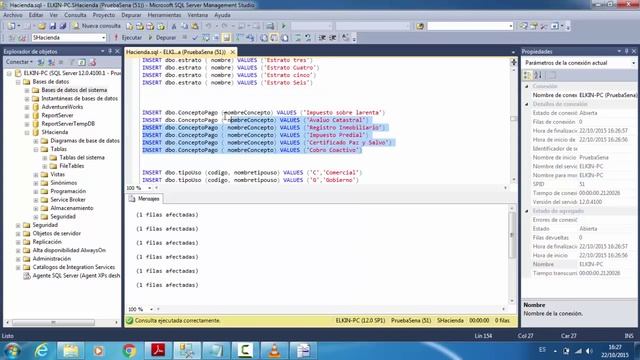Image resolution: width=640 pixels, height=360 pixels.
Task: Click the Ejecutar button
Action: [128, 38]
